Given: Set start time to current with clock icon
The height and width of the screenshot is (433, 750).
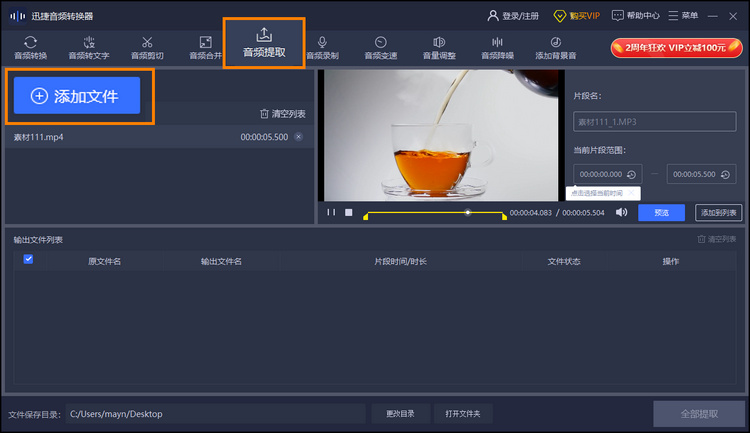Looking at the screenshot, I should [631, 175].
